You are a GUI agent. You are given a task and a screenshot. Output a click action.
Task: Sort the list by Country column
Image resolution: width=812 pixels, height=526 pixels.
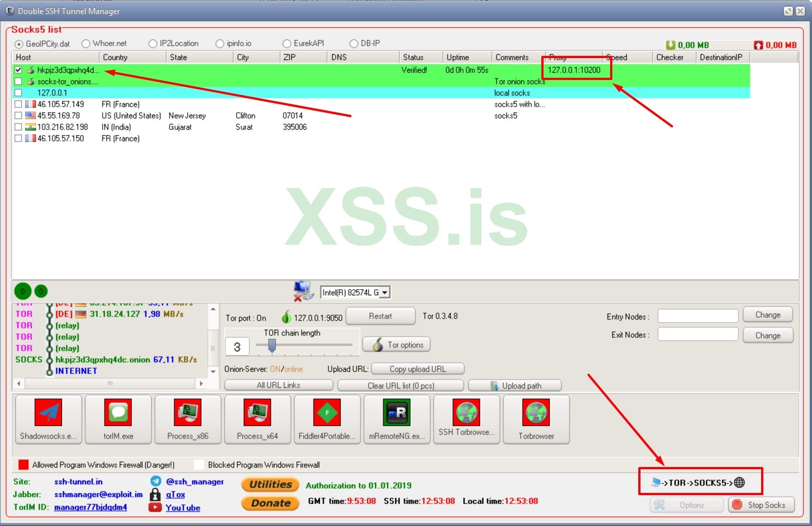[133, 57]
